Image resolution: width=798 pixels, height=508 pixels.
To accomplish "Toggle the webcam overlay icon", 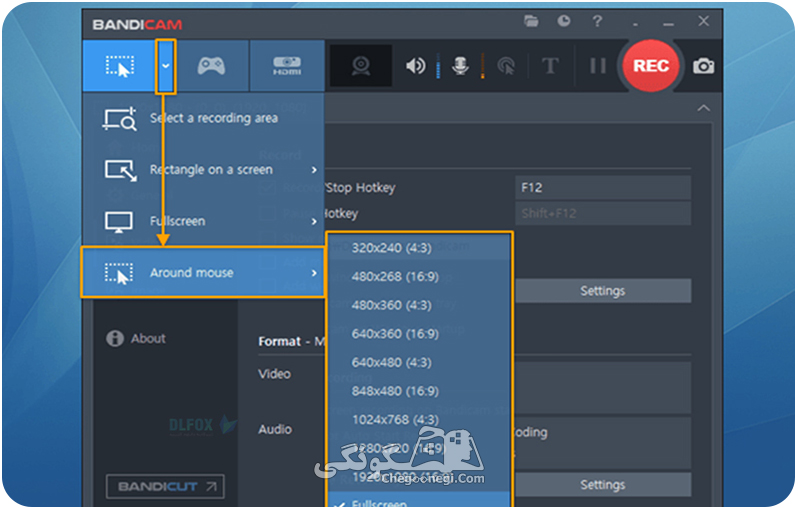I will [361, 66].
